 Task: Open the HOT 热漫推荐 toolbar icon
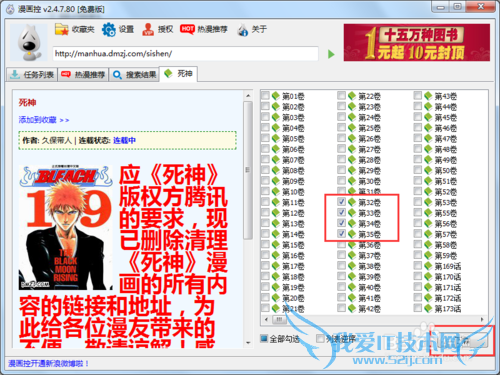coord(187,29)
